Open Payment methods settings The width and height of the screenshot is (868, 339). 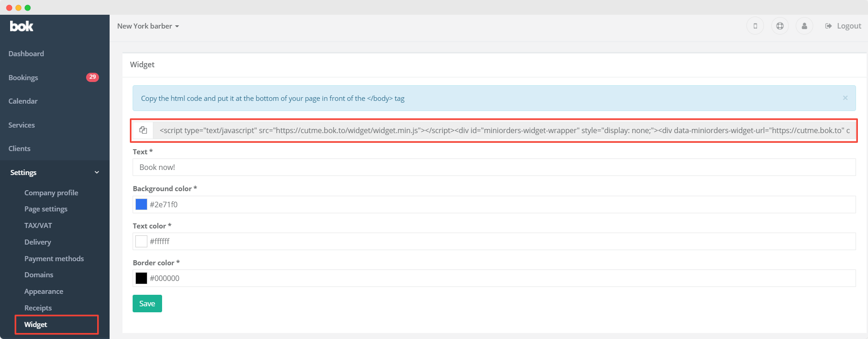[54, 258]
